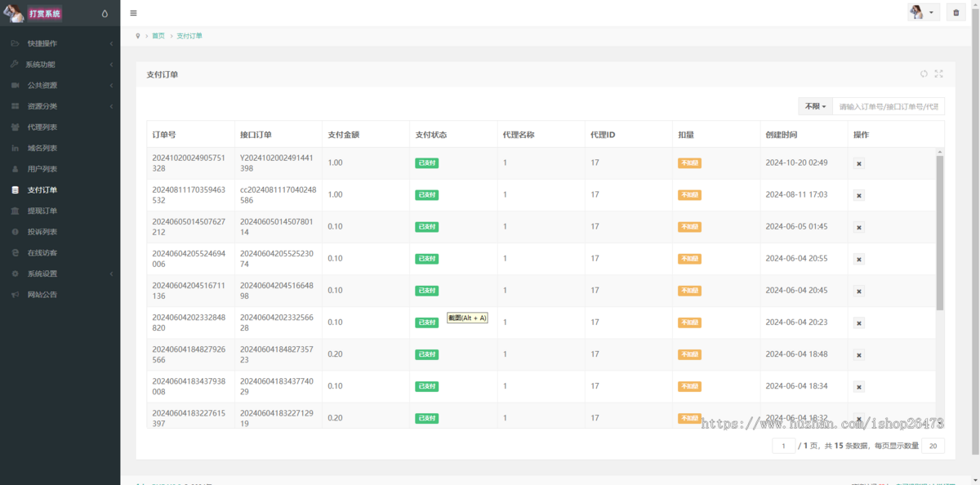Click 不扣量 badge in 2024-08-11 17:03 row
980x485 pixels.
(x=689, y=195)
